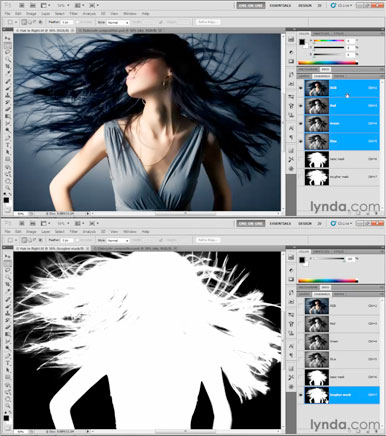The width and height of the screenshot is (386, 436).
Task: Show the Red channel in the mask window
Action: (x=301, y=324)
